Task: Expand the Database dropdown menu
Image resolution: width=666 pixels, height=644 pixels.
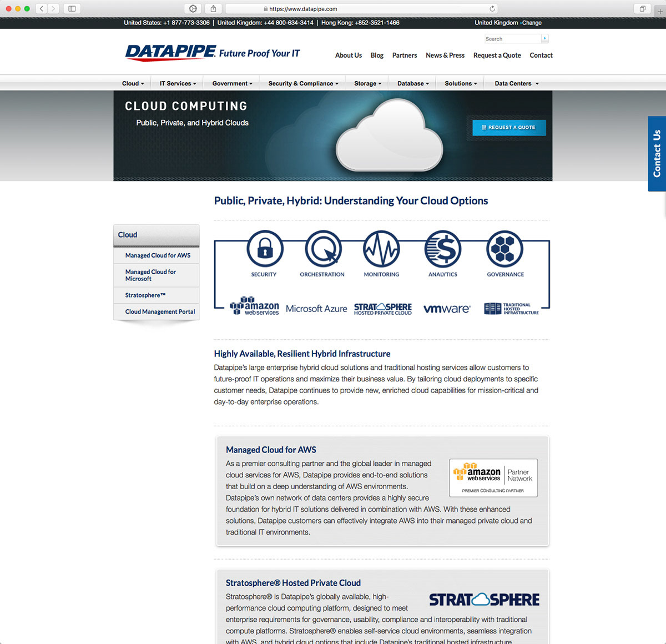Action: tap(413, 83)
